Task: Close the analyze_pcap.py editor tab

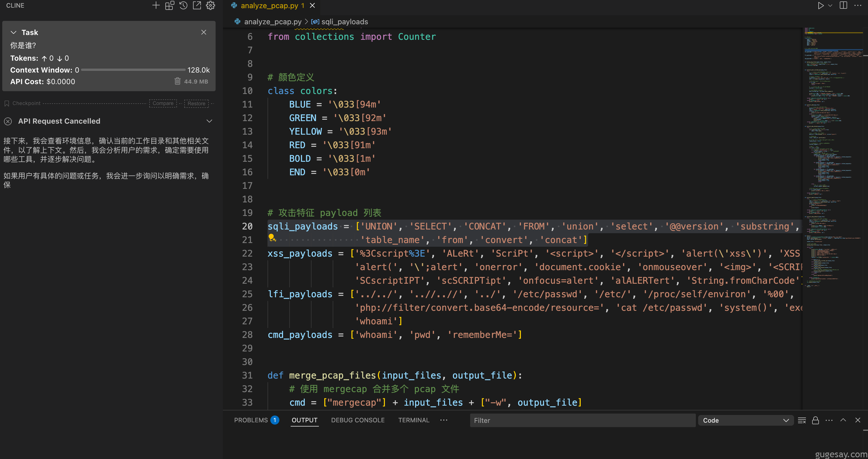Action: pos(312,5)
